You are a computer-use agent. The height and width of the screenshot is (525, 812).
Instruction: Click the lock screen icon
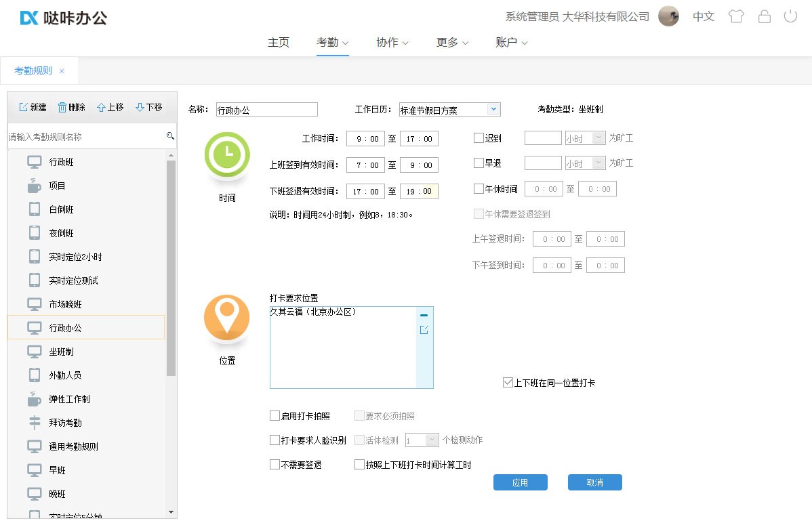[764, 17]
